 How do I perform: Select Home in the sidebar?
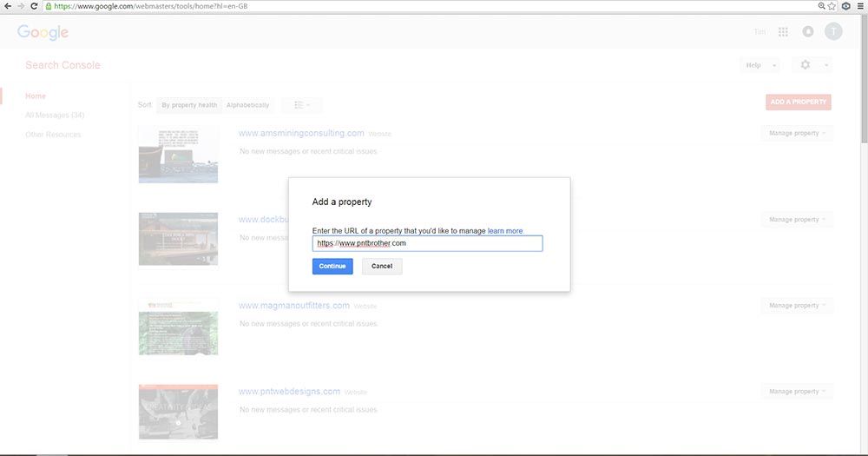pos(36,96)
